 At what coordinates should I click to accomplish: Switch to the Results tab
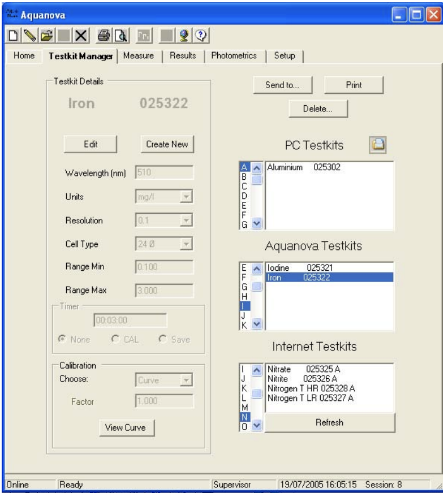[183, 55]
